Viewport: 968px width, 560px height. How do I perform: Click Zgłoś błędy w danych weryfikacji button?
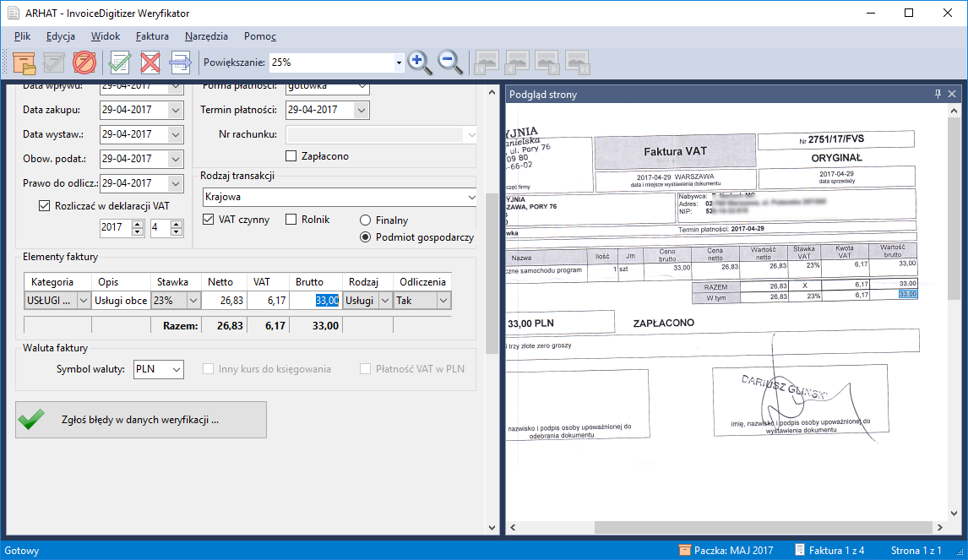[x=141, y=420]
